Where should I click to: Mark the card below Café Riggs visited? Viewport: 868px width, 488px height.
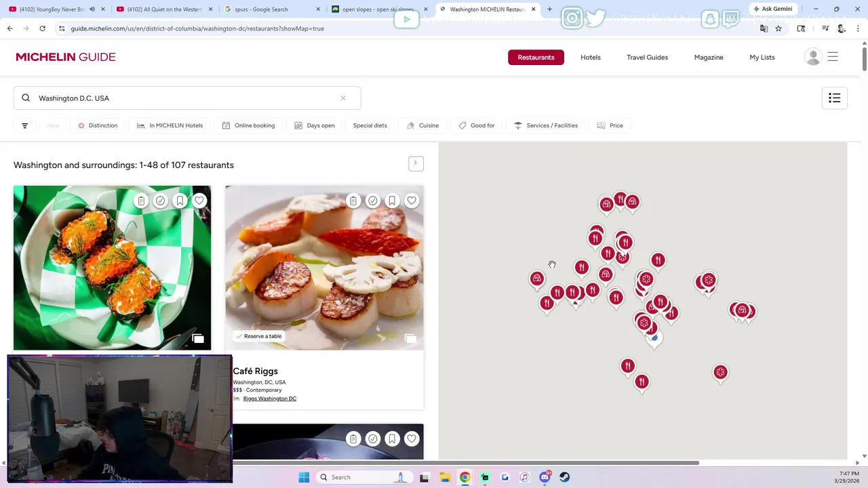373,439
